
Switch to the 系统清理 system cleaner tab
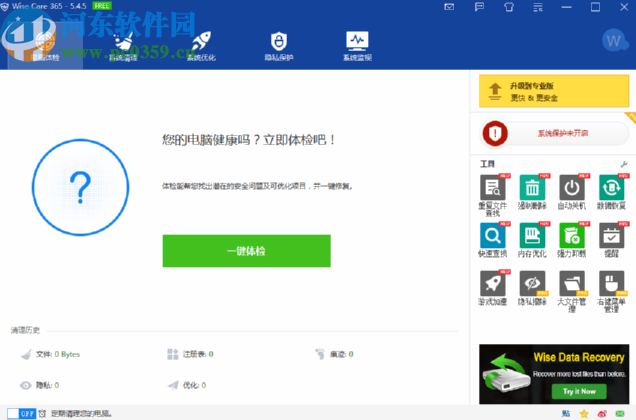pos(123,46)
